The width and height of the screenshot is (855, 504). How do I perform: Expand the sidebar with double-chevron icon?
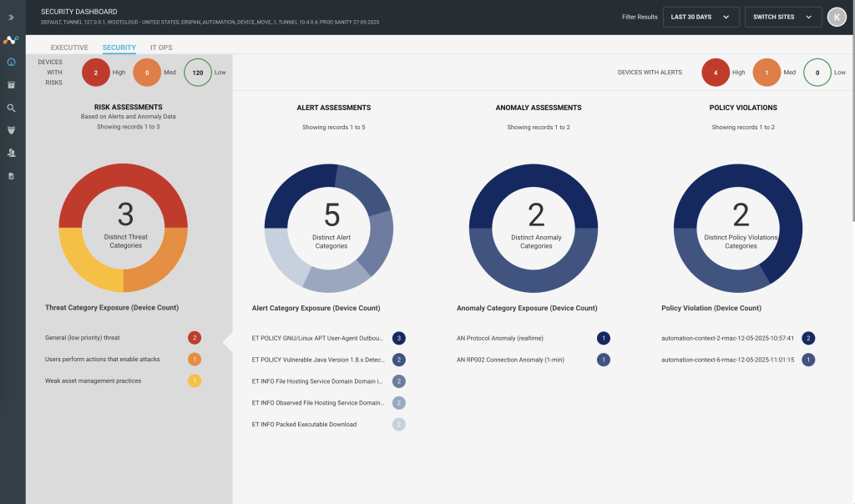point(11,18)
